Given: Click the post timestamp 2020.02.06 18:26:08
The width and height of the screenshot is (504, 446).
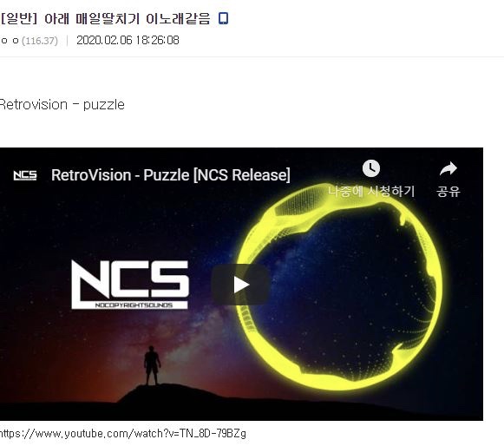Looking at the screenshot, I should coord(128,40).
